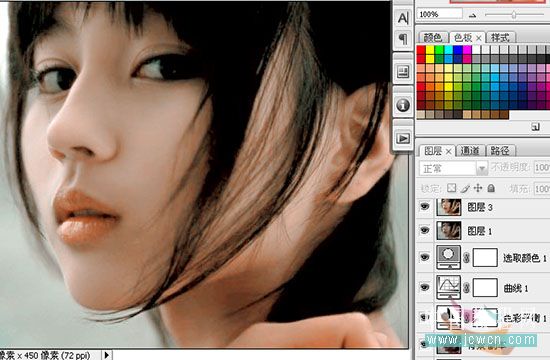550x360 pixels.
Task: Toggle lock all padlock icon
Action: (491, 188)
